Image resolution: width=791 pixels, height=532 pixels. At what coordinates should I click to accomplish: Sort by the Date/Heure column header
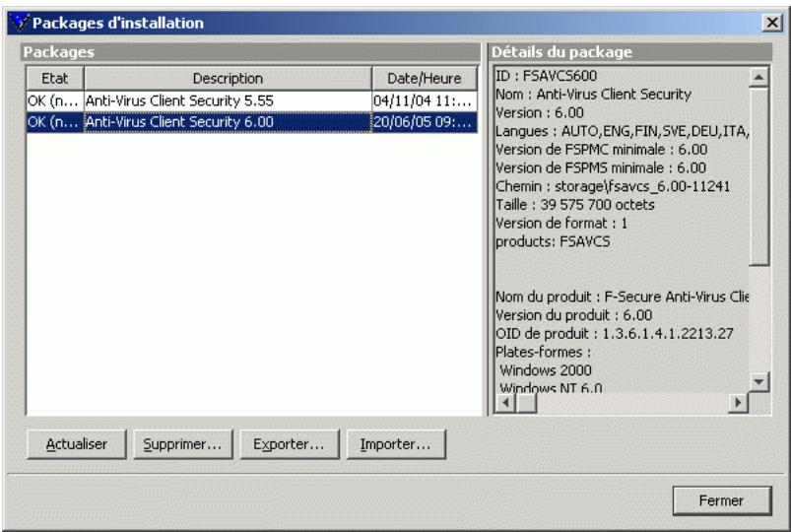pos(425,78)
